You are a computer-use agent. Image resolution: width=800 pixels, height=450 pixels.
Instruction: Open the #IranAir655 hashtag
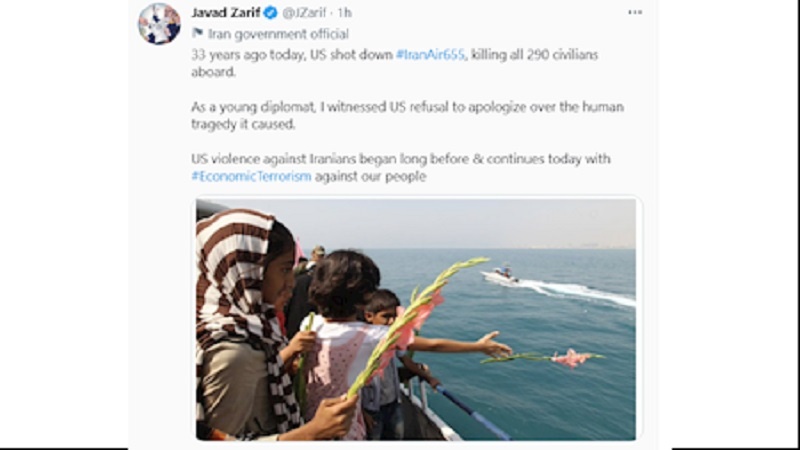[430, 55]
